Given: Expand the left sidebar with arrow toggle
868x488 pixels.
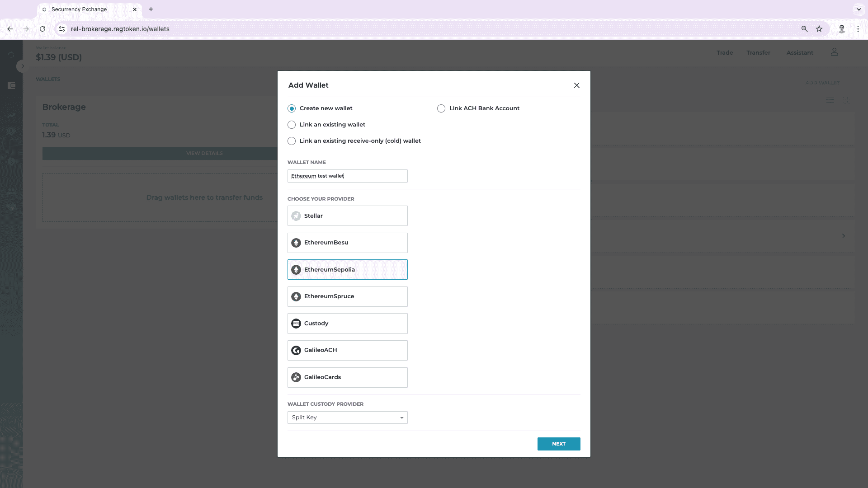Looking at the screenshot, I should coord(22,66).
